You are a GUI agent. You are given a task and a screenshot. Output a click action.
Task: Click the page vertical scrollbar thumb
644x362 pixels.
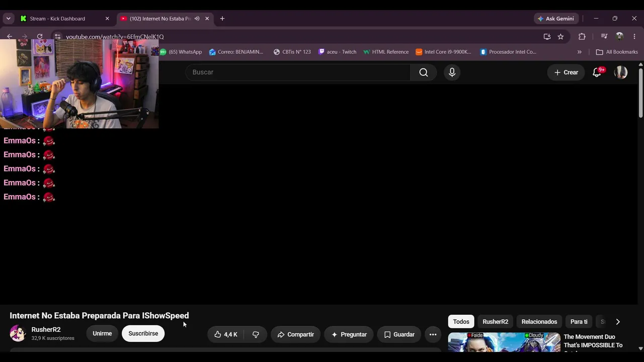pyautogui.click(x=640, y=93)
